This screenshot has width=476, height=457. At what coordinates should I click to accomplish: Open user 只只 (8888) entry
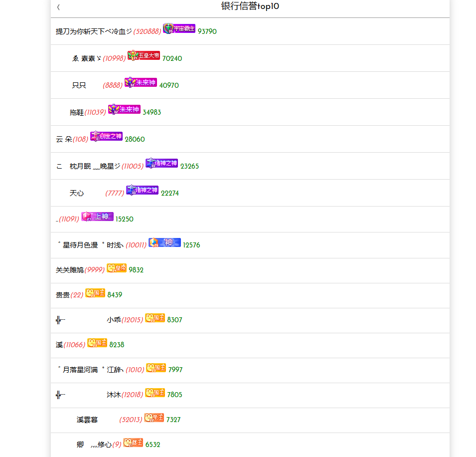click(x=250, y=85)
